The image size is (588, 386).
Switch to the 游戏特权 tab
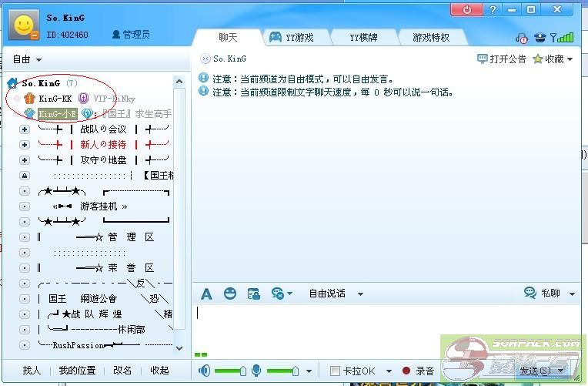(x=430, y=37)
